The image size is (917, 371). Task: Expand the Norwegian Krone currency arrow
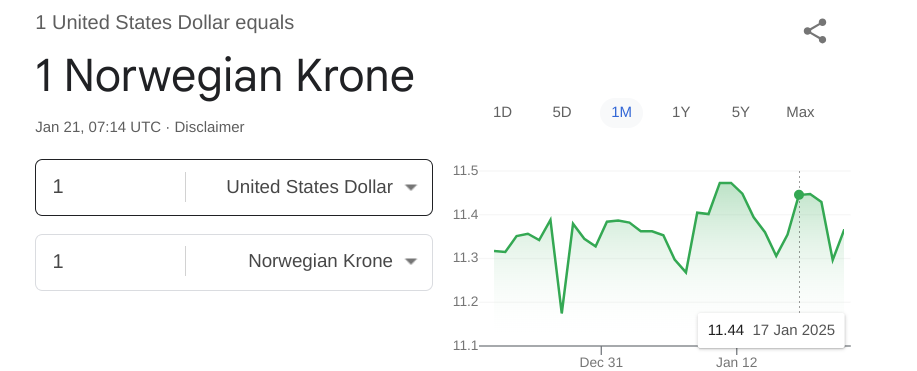[x=411, y=262]
